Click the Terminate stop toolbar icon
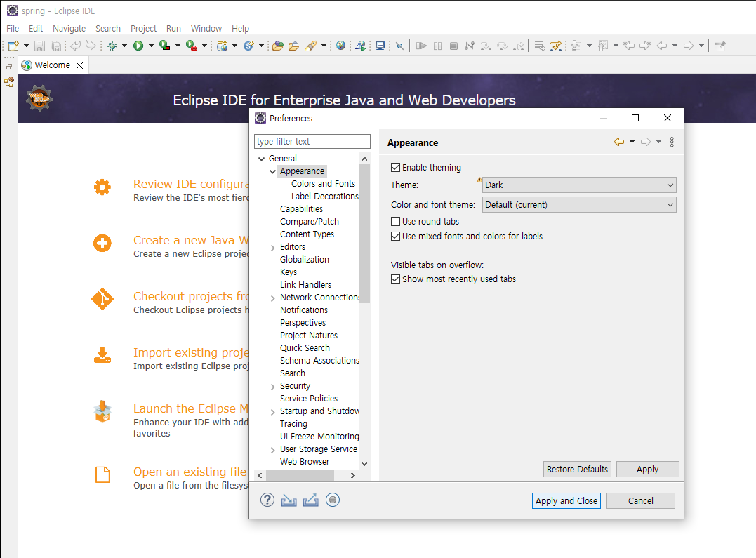Image resolution: width=756 pixels, height=558 pixels. point(453,46)
